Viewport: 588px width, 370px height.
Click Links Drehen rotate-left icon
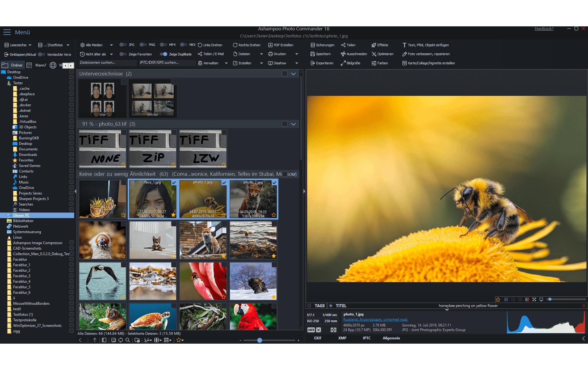[200, 45]
